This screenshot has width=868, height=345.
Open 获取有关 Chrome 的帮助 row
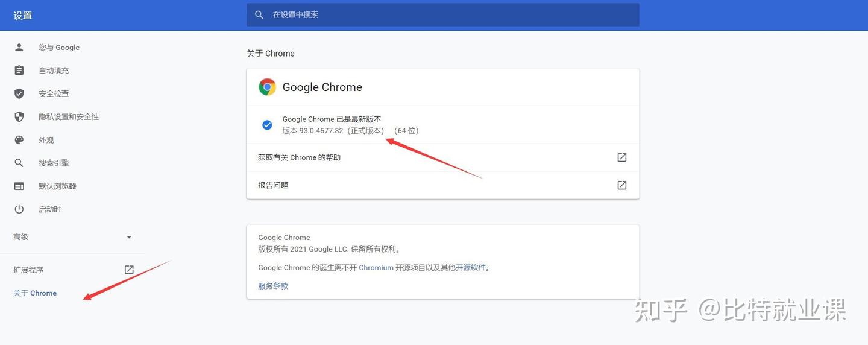443,157
